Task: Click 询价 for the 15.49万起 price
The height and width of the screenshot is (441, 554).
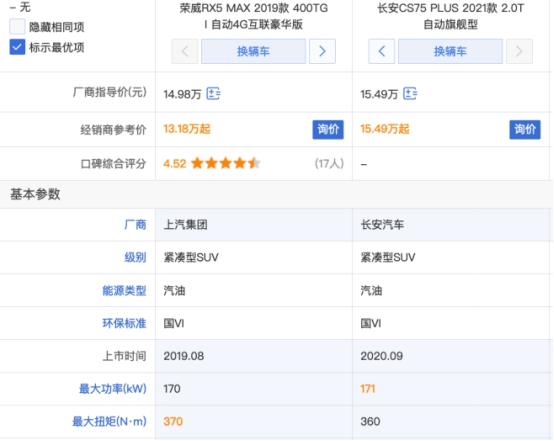Action: click(x=525, y=129)
